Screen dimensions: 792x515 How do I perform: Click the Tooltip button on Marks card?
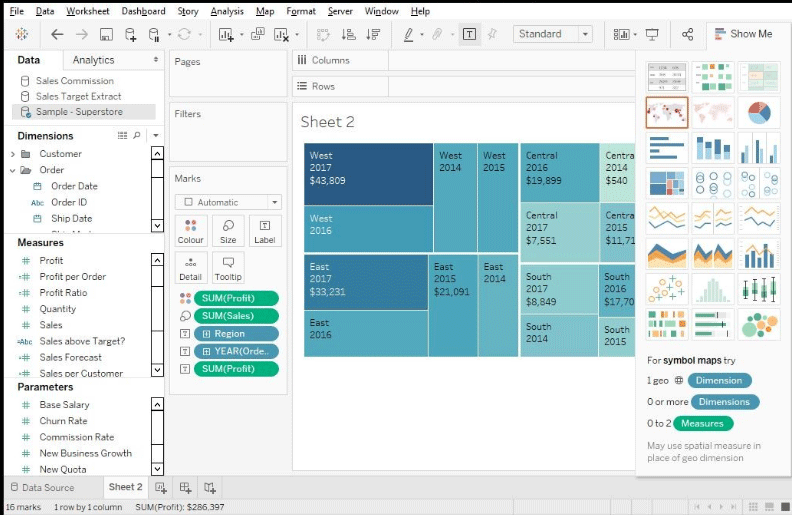pos(228,268)
